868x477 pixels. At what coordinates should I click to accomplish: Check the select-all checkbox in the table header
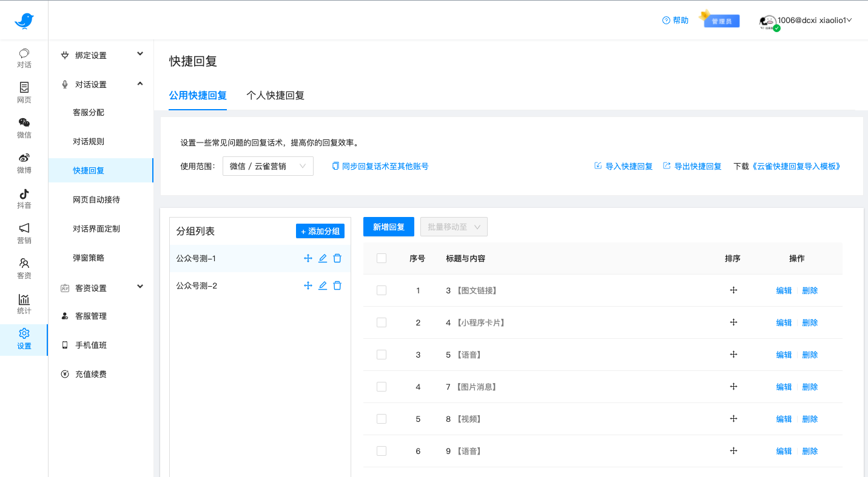pos(381,258)
